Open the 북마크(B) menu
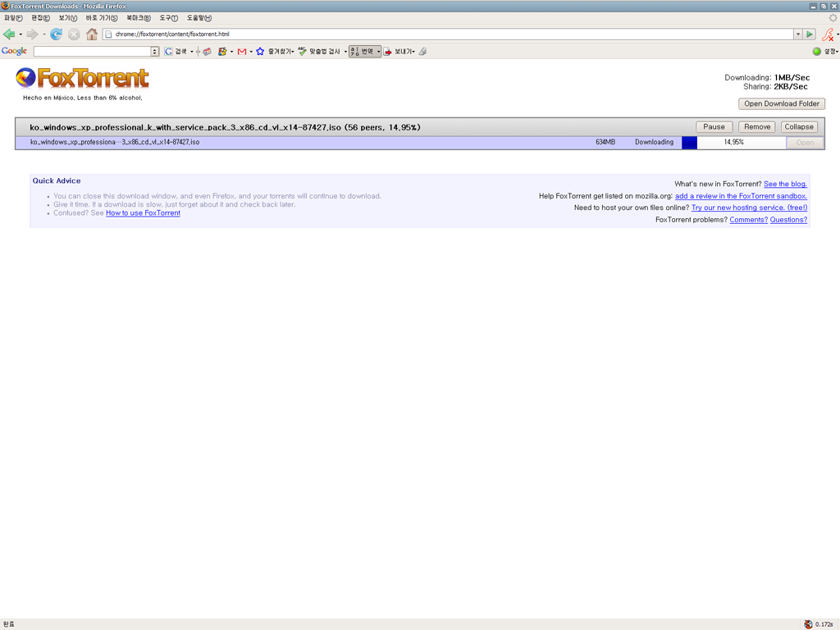The width and height of the screenshot is (840, 630). point(138,18)
